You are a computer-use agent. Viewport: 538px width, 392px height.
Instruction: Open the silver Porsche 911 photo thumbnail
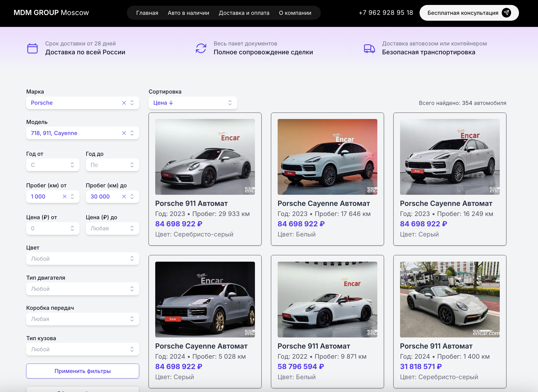[x=205, y=157]
